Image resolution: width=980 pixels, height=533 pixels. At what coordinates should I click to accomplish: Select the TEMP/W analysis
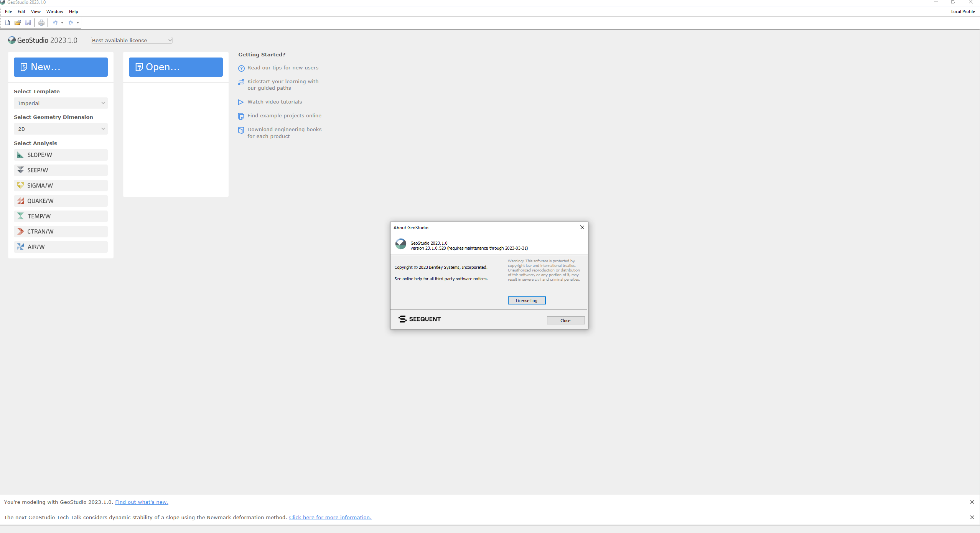click(x=61, y=216)
